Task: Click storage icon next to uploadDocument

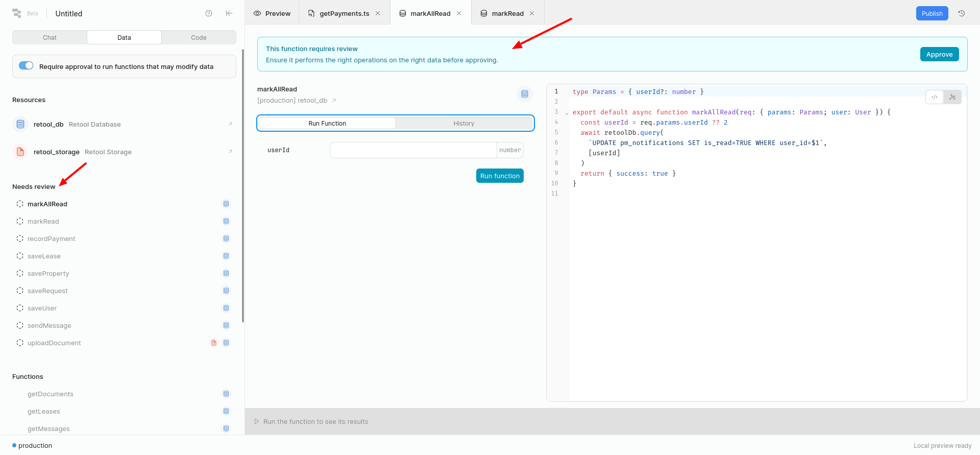Action: click(214, 343)
